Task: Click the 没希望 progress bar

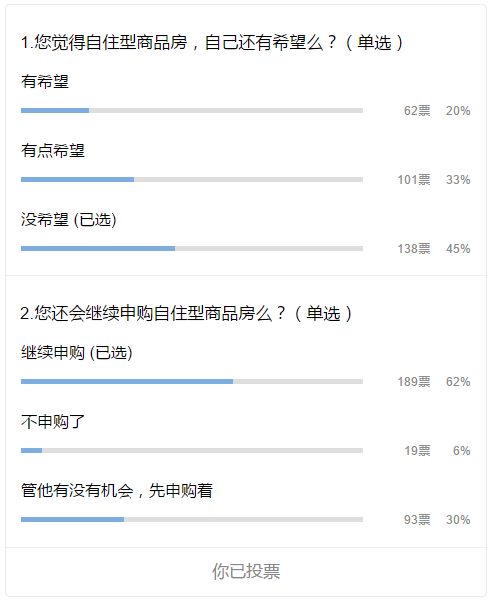Action: pyautogui.click(x=192, y=248)
